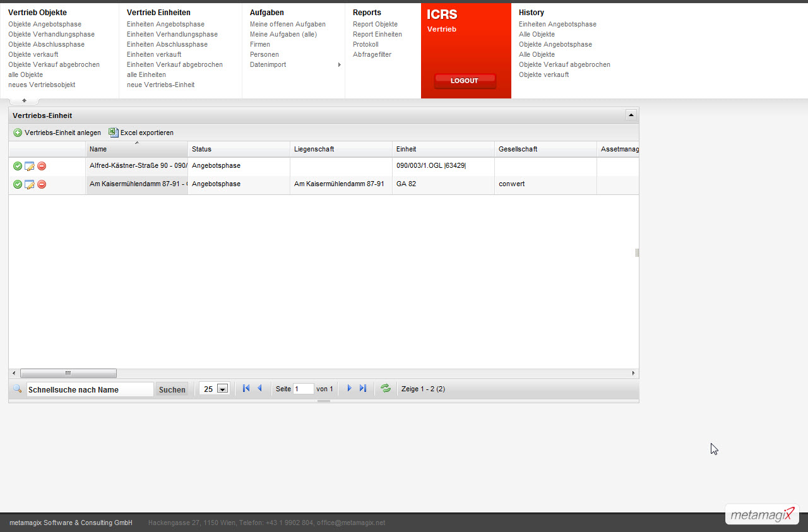This screenshot has height=532, width=808.
Task: Click alle Objekte under Vertrieb Objekte
Action: coord(25,74)
